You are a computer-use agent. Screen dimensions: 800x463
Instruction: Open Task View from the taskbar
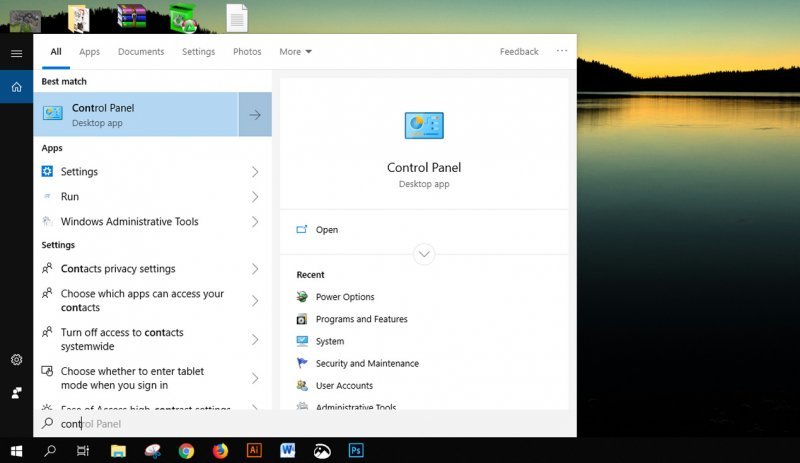83,451
